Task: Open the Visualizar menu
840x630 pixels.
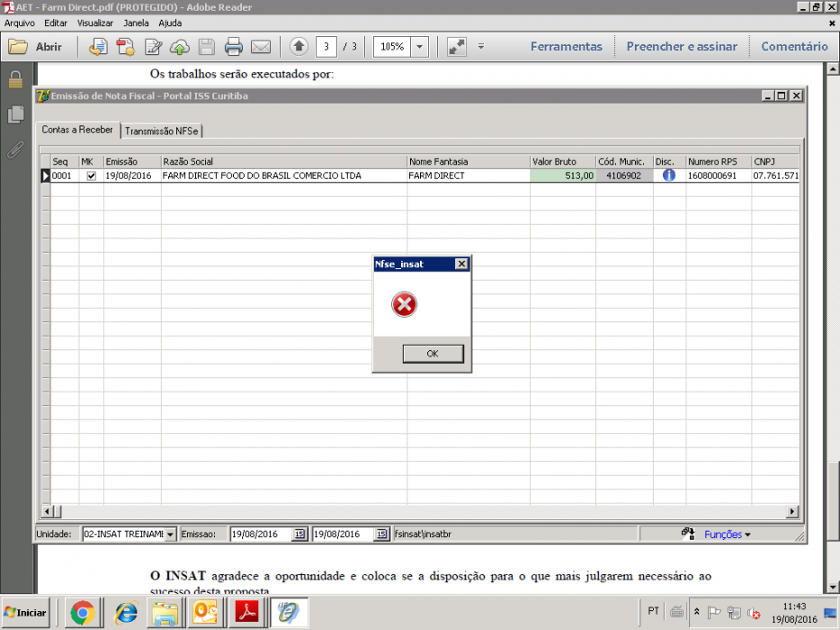Action: [95, 23]
